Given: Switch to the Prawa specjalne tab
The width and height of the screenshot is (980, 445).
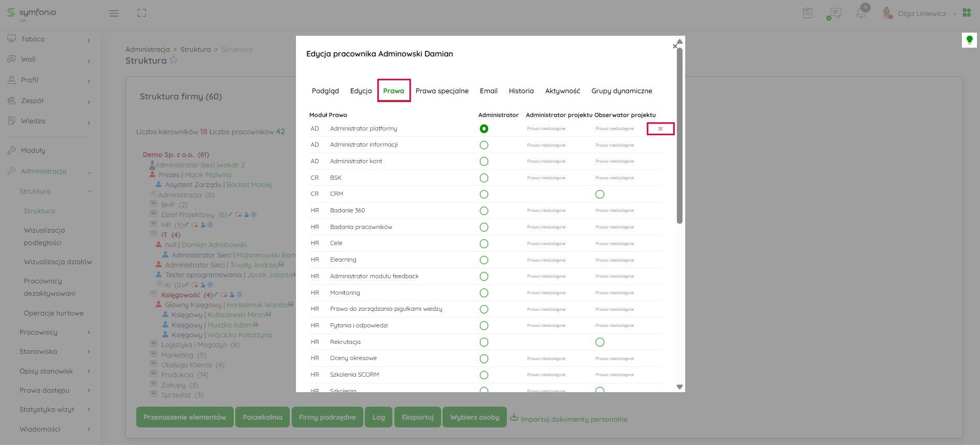Looking at the screenshot, I should 442,91.
